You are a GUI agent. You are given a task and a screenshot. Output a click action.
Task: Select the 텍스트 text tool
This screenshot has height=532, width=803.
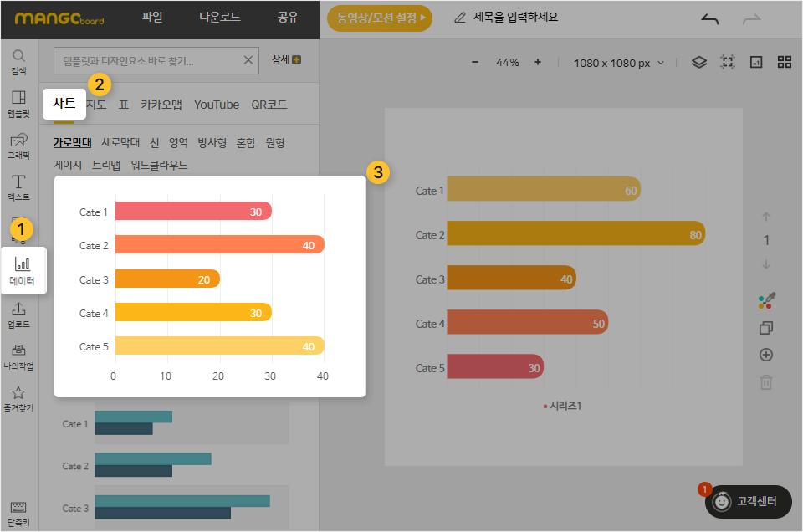[x=18, y=187]
